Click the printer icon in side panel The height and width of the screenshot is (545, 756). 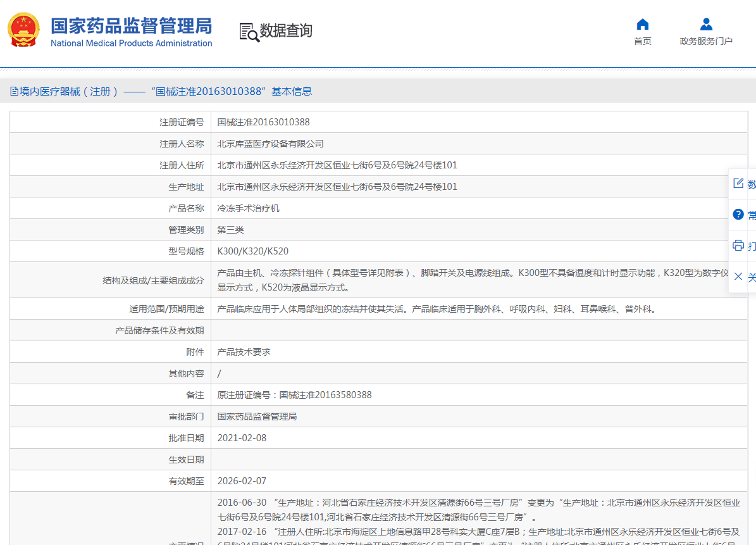tap(738, 245)
